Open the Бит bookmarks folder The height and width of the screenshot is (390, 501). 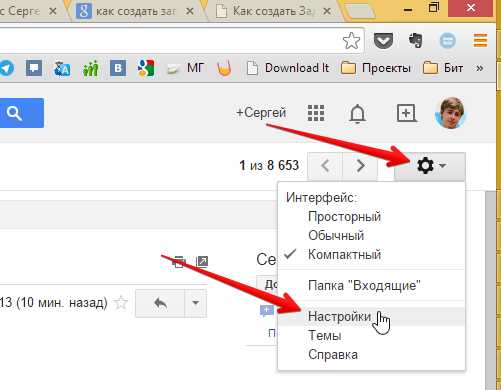[x=443, y=68]
